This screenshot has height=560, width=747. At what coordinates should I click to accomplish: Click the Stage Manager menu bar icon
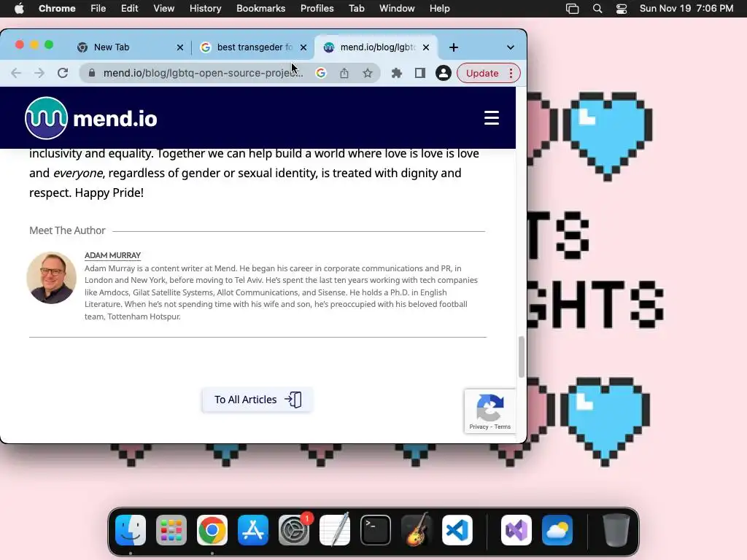[x=572, y=9]
